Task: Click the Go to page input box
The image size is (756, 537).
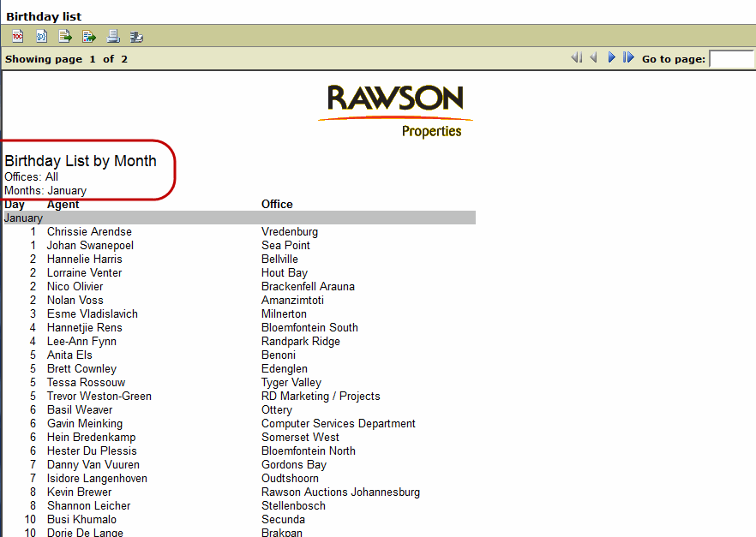Action: (731, 59)
